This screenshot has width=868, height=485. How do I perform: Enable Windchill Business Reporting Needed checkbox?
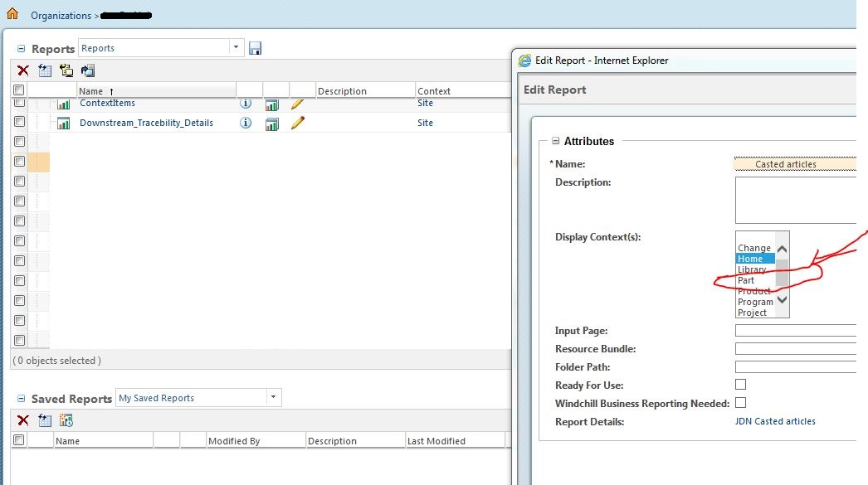[x=741, y=403]
